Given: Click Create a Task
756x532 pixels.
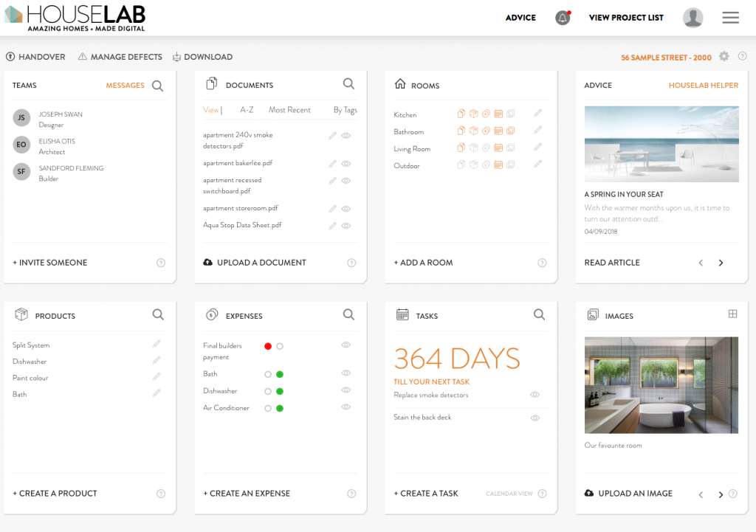Looking at the screenshot, I should [x=426, y=494].
